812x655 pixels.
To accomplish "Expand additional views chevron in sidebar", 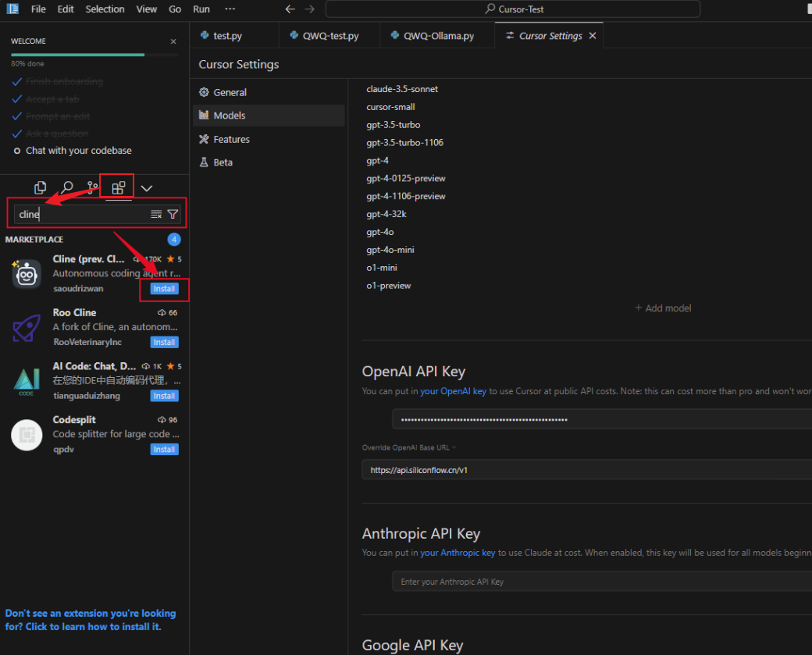I will coord(146,188).
